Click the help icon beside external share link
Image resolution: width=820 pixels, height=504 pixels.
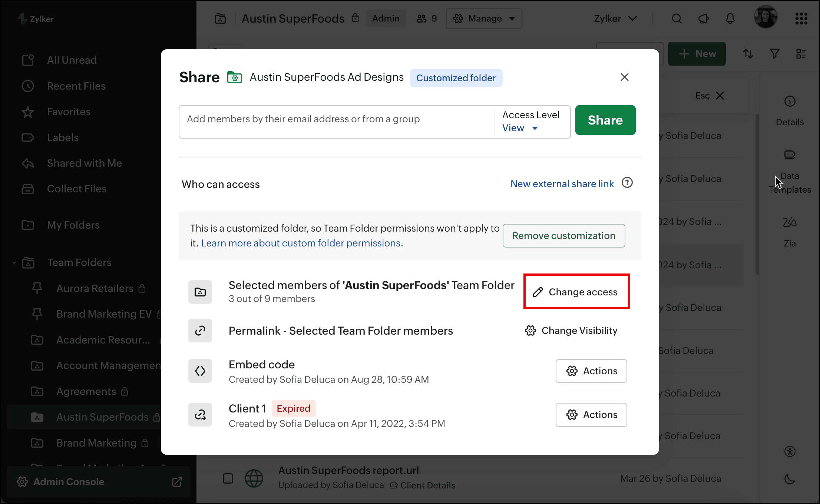click(x=627, y=183)
